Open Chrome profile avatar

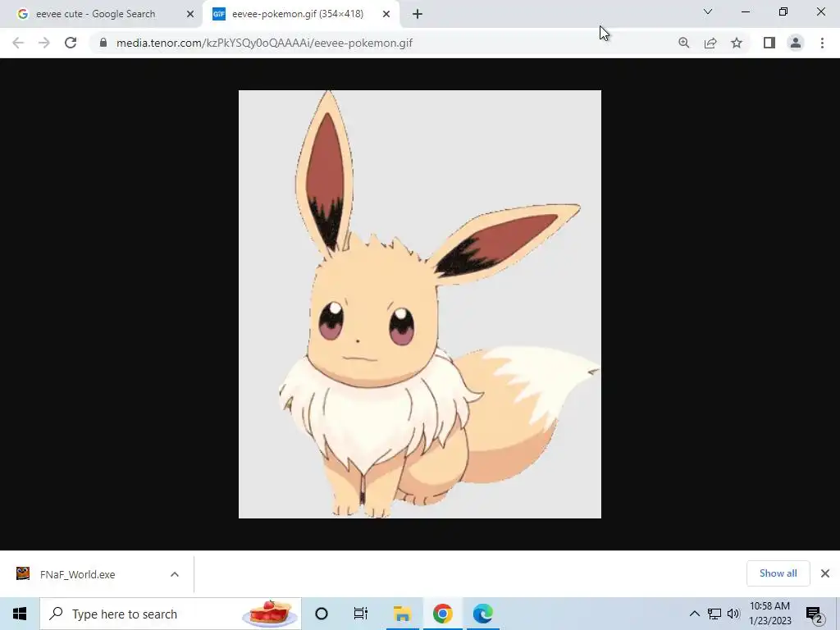click(796, 43)
